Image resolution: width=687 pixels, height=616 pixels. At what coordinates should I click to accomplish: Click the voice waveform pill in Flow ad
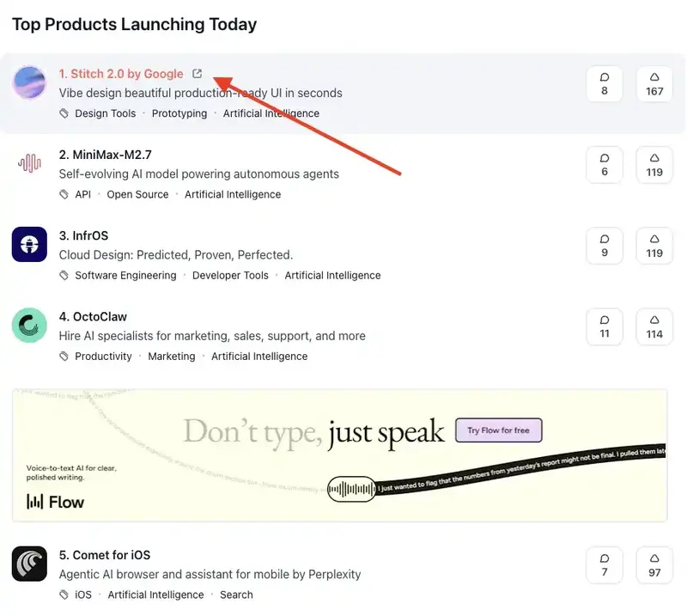coord(351,489)
